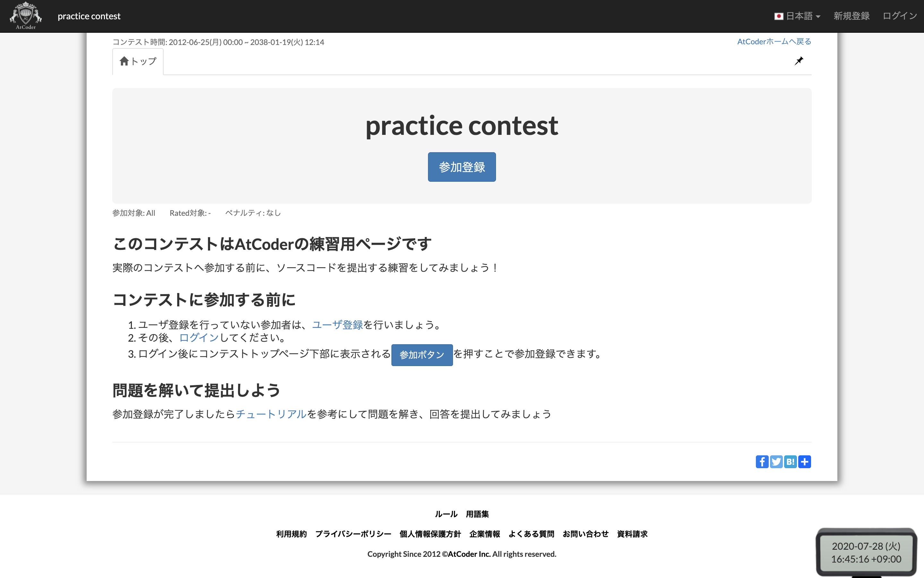Click the home icon in the トップ tab
Screen dimensions: 924x578
click(x=124, y=61)
